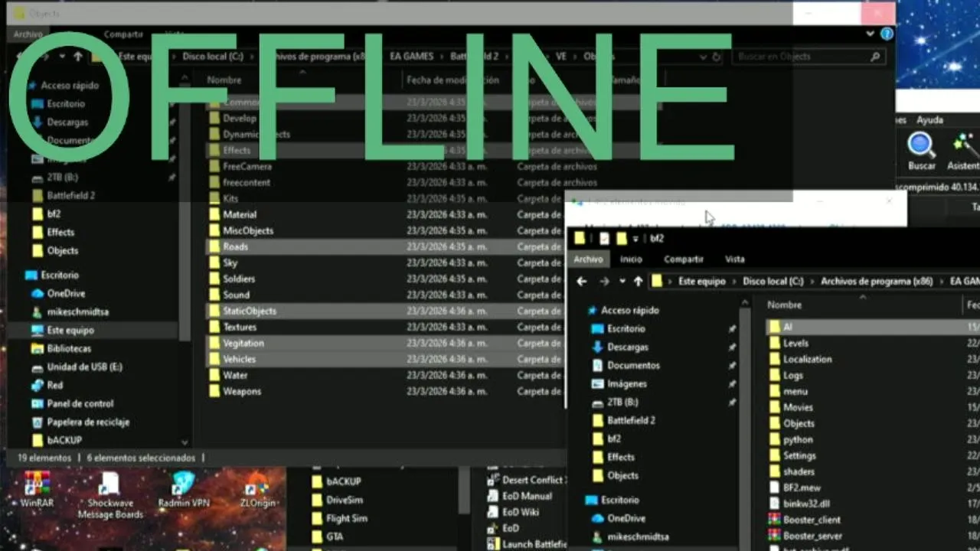980x551 pixels.
Task: Open Panel de control in Objects sidebar
Action: click(x=80, y=404)
